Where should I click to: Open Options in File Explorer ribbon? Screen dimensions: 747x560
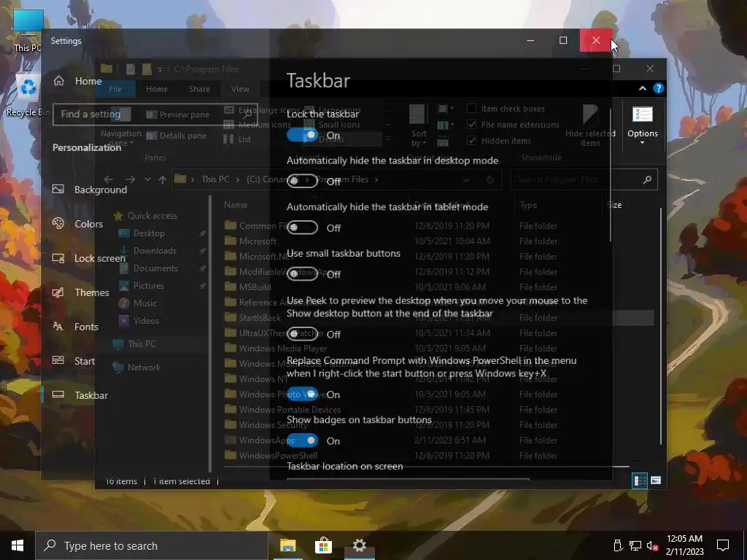[642, 125]
